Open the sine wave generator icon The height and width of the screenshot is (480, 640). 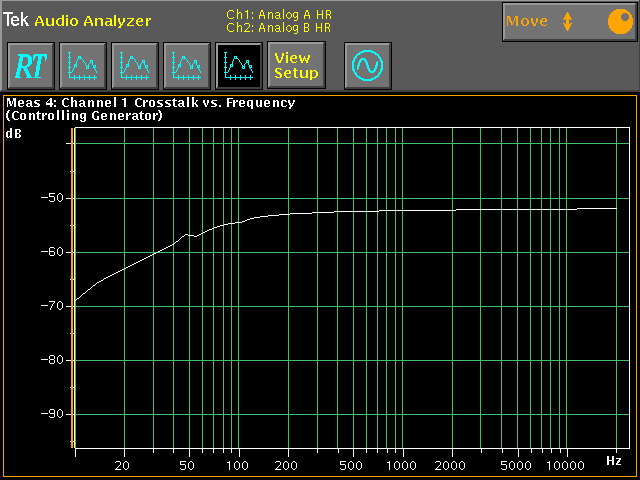point(368,66)
